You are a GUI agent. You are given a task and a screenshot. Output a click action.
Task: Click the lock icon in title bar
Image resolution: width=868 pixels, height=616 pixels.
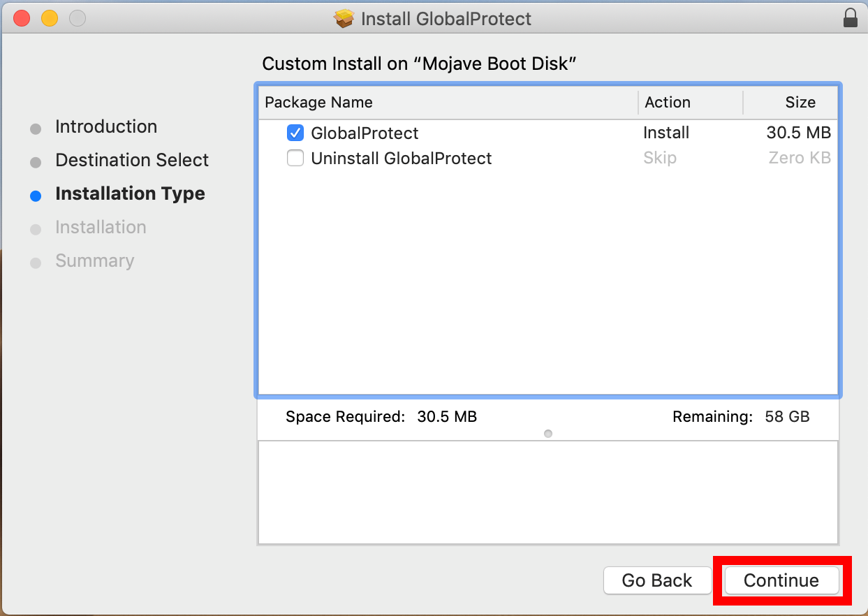850,17
